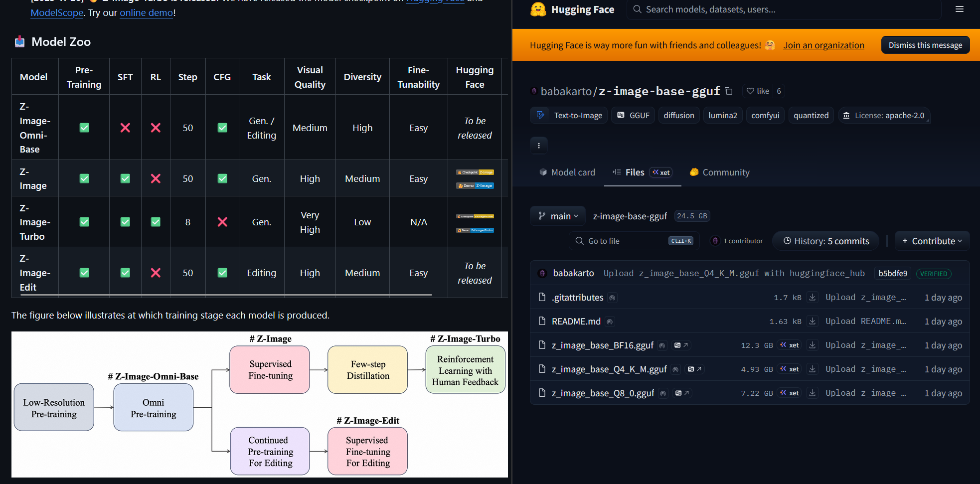Download z_image_base_Q8_0.gguf
The height and width of the screenshot is (484, 980).
[813, 393]
